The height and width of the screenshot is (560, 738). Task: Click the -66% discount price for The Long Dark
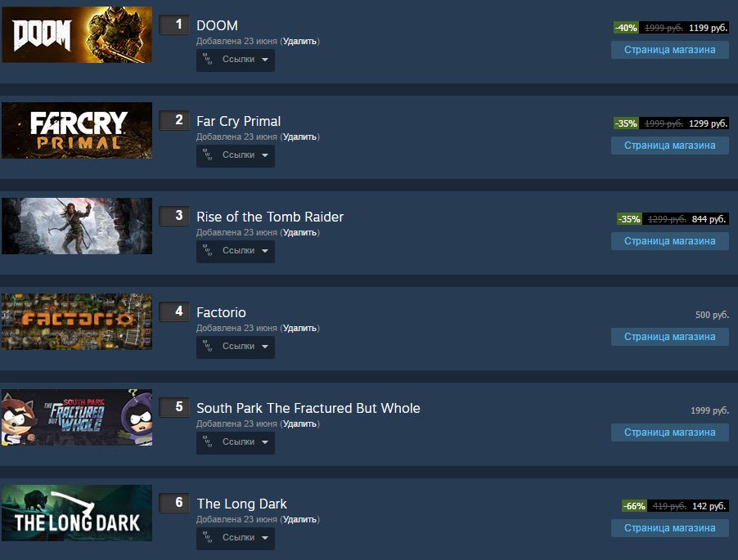pos(675,506)
